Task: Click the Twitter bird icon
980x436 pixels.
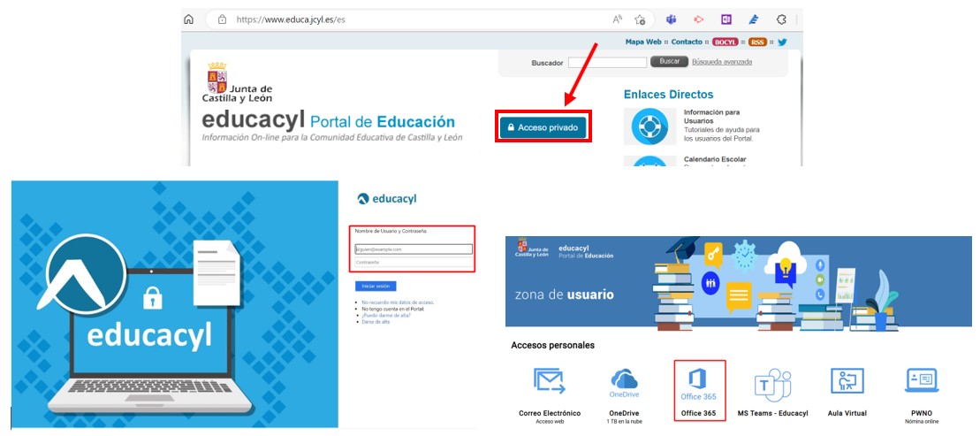Action: [x=782, y=42]
